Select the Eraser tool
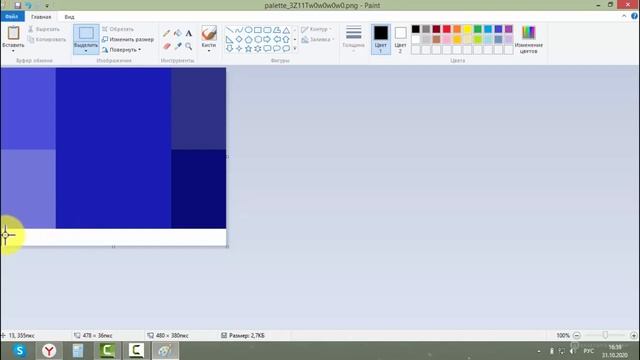The width and height of the screenshot is (640, 360). (x=167, y=46)
